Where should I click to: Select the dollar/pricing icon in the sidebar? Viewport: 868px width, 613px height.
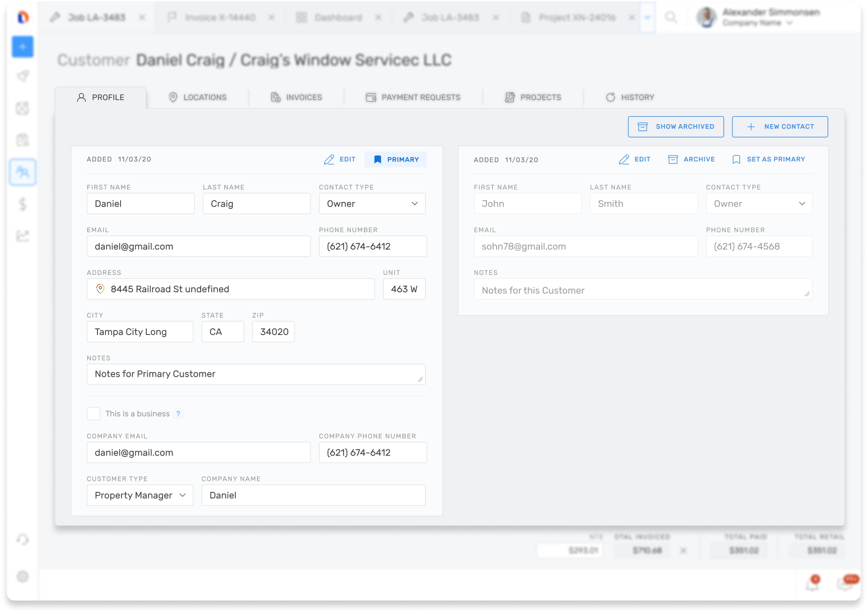click(x=23, y=205)
